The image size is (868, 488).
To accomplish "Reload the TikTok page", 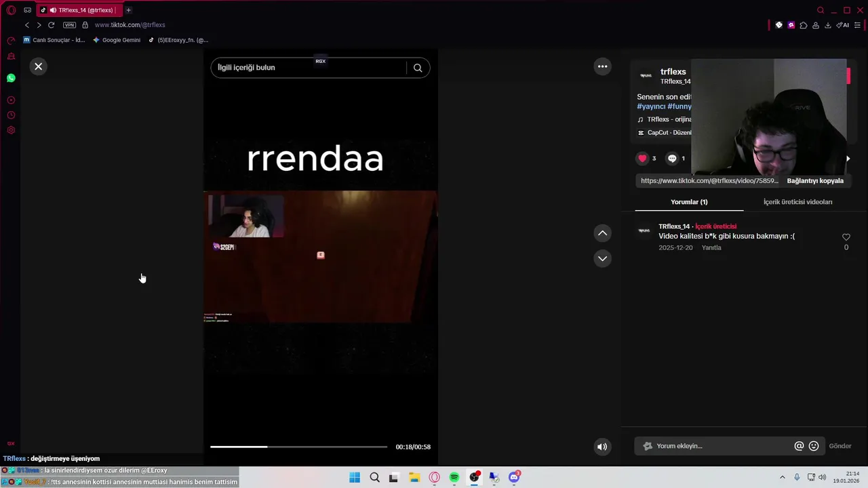I will (x=51, y=25).
